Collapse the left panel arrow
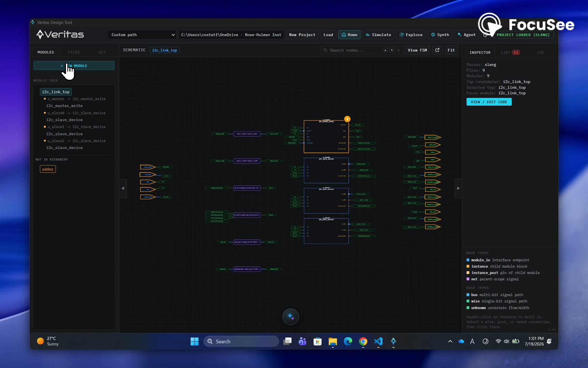Image resolution: width=588 pixels, height=368 pixels. [123, 188]
